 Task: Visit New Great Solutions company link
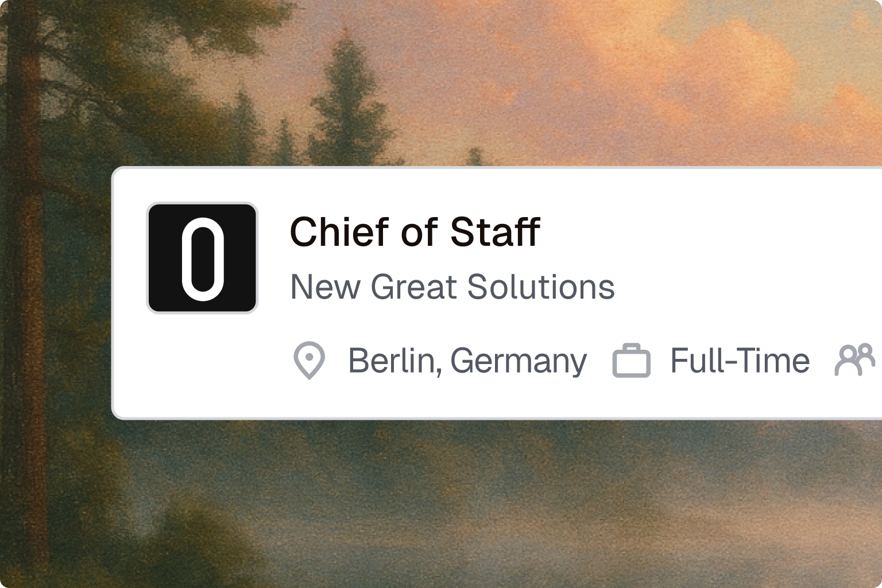pyautogui.click(x=452, y=287)
